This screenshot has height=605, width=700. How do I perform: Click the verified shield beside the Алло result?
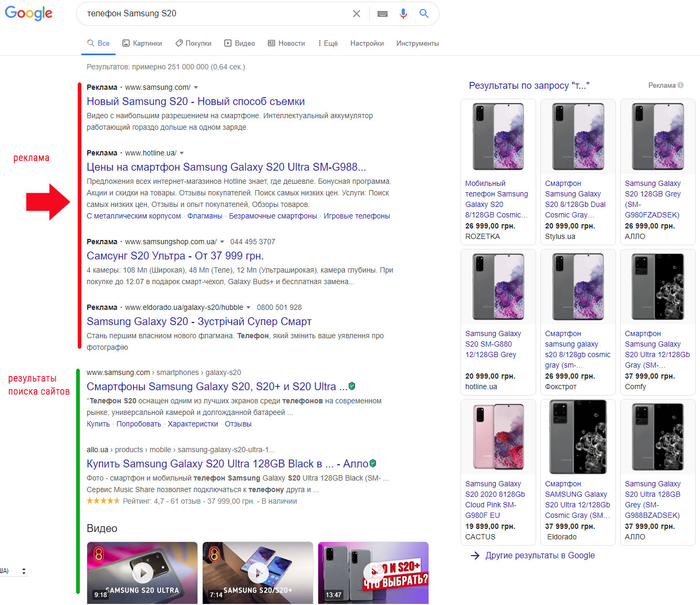coord(373,463)
